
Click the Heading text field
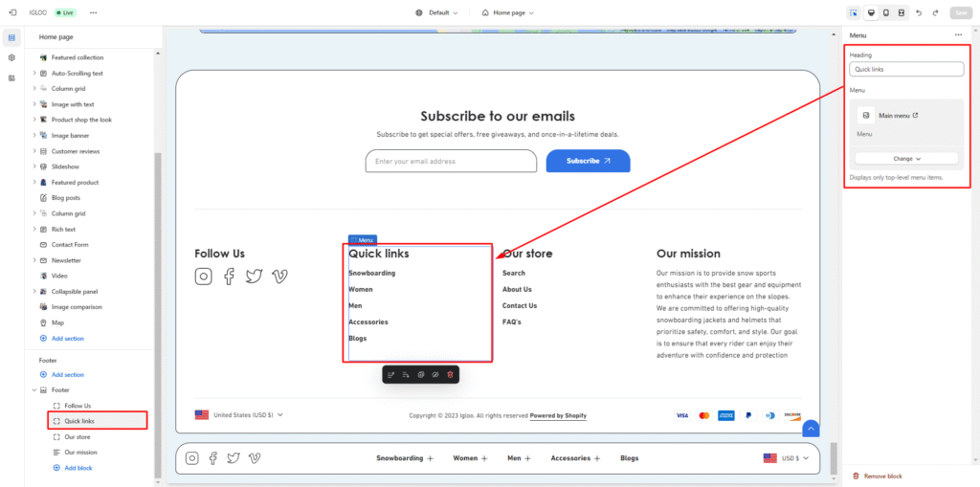coord(905,70)
